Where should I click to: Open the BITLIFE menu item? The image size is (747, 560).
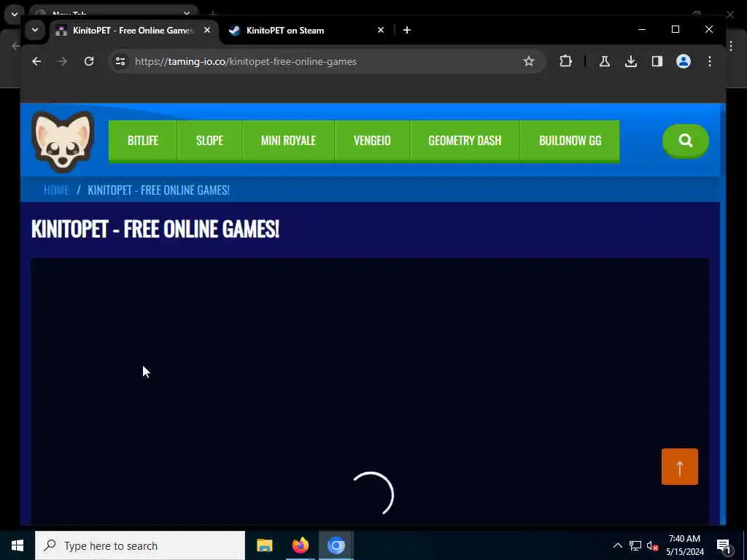tap(143, 141)
